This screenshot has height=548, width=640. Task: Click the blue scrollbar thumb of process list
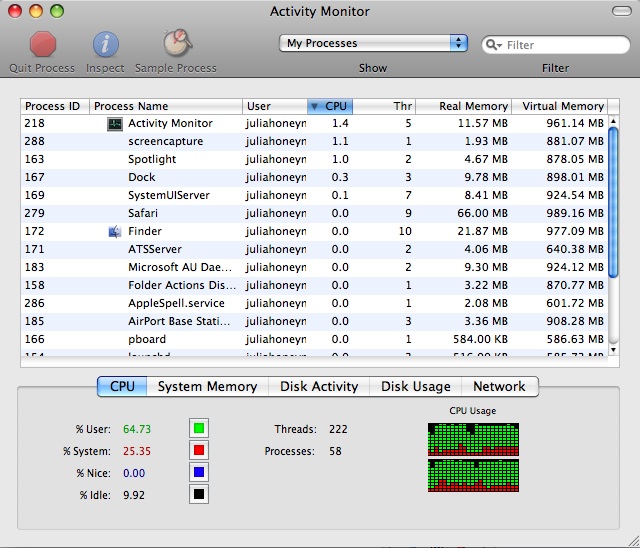(613, 203)
